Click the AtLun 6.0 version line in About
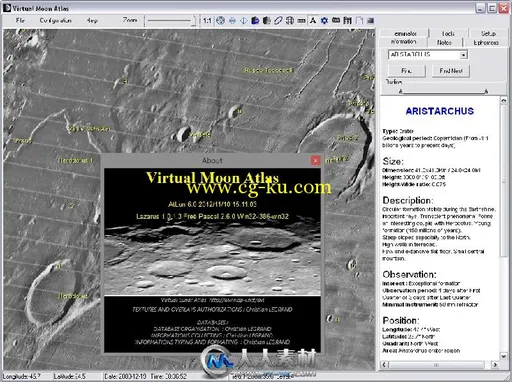The width and height of the screenshot is (512, 382). (x=212, y=204)
